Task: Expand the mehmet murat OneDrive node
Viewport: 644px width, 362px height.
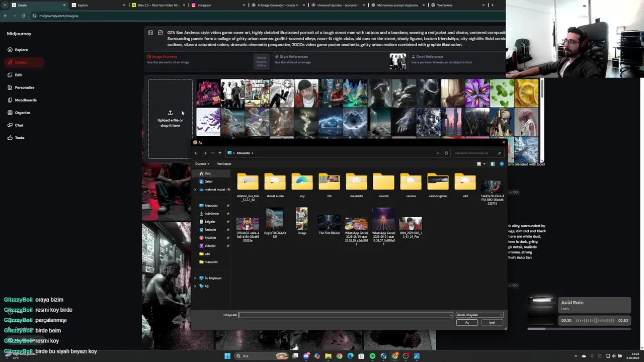Action: click(195, 190)
